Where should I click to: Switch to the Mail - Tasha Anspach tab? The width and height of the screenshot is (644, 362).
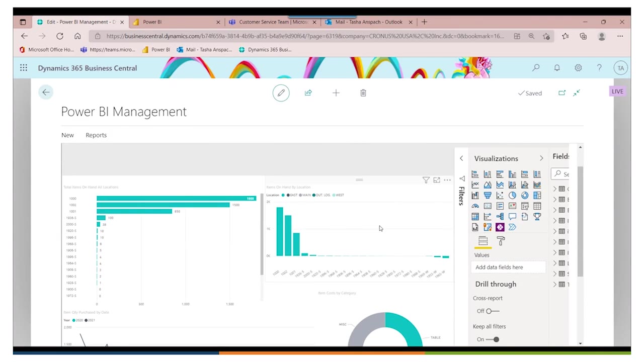[368, 22]
